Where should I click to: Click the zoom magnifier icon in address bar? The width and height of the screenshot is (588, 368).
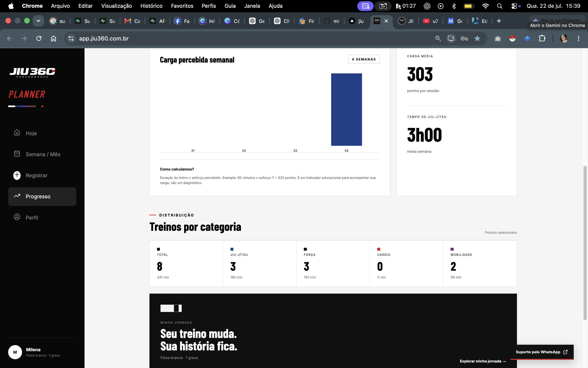click(x=438, y=38)
